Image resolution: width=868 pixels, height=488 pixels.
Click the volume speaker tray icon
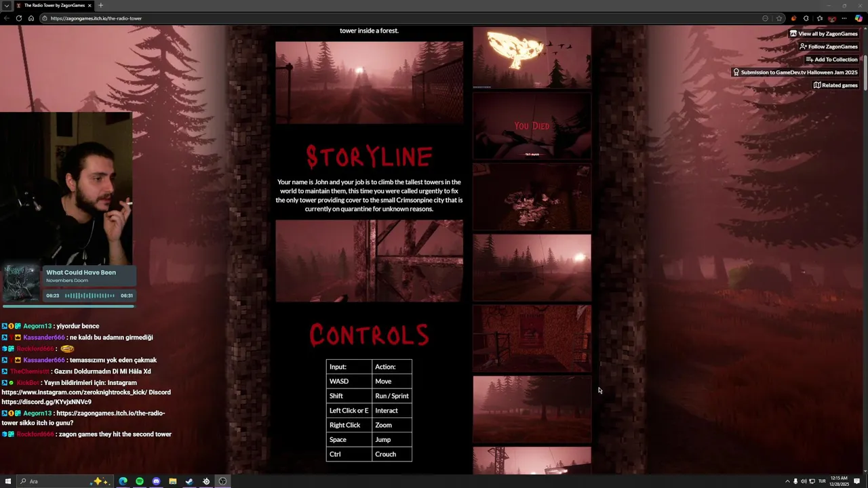point(804,481)
